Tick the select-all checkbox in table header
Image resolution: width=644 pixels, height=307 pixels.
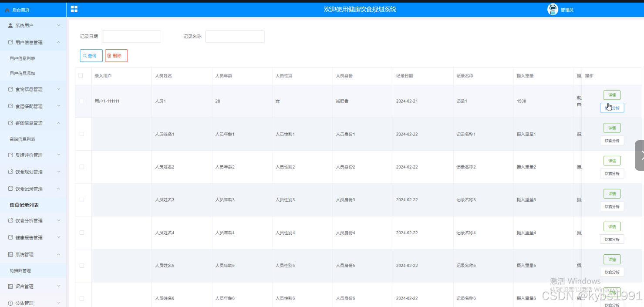[81, 76]
